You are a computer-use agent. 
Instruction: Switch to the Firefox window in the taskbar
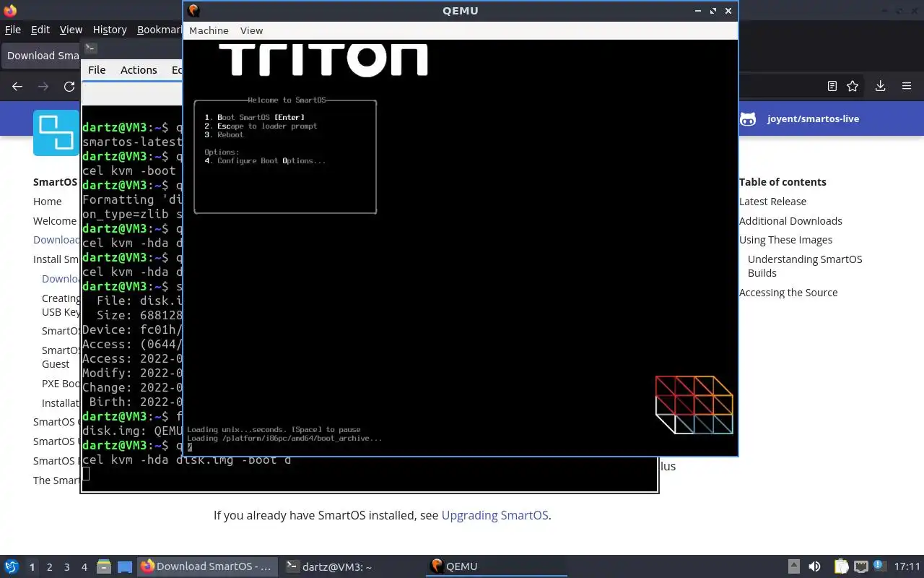click(x=206, y=566)
